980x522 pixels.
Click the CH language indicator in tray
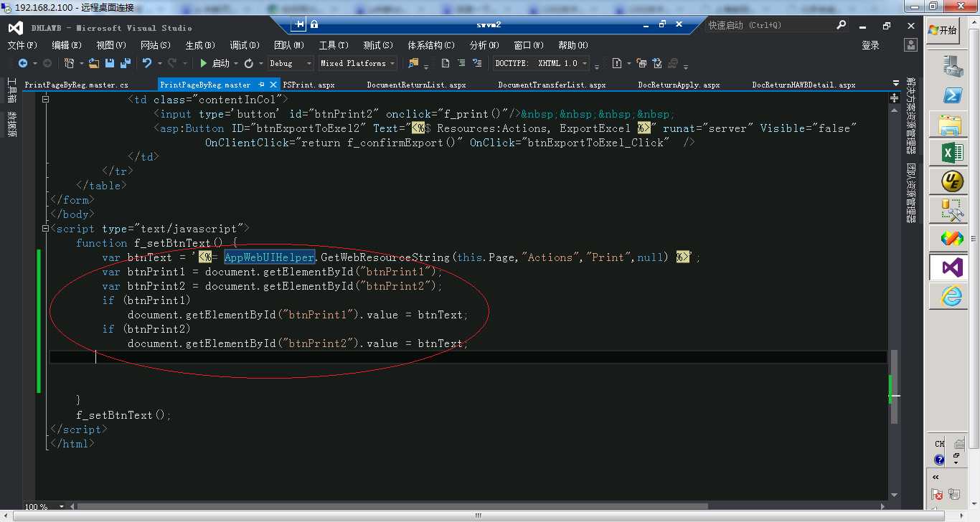pos(940,445)
